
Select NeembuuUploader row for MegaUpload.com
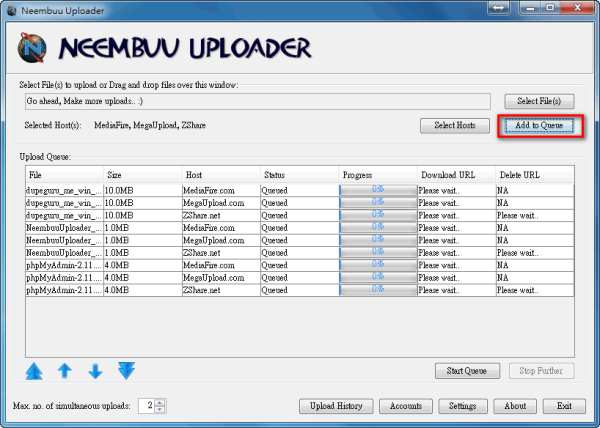[x=300, y=240]
